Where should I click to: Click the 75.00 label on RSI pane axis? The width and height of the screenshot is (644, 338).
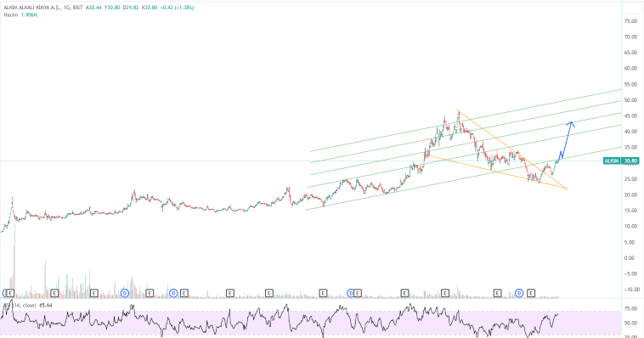tap(630, 308)
